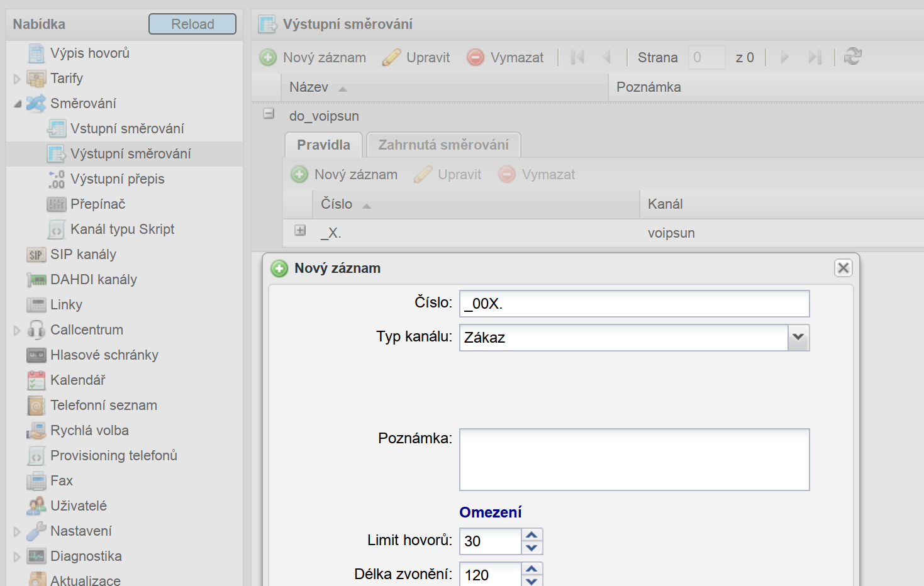Collapse the Směrování tree node
The image size is (924, 586).
tap(17, 104)
